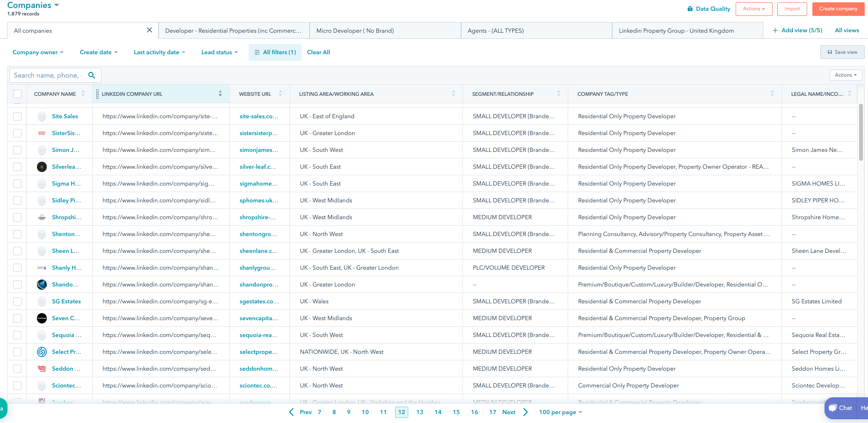Image resolution: width=868 pixels, height=423 pixels.
Task: Click the search name, phone input field
Action: 47,75
